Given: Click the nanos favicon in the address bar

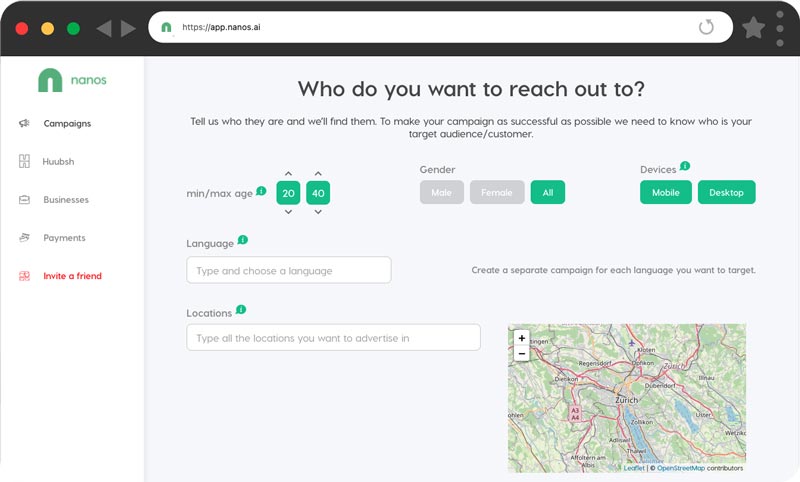Looking at the screenshot, I should (x=166, y=27).
